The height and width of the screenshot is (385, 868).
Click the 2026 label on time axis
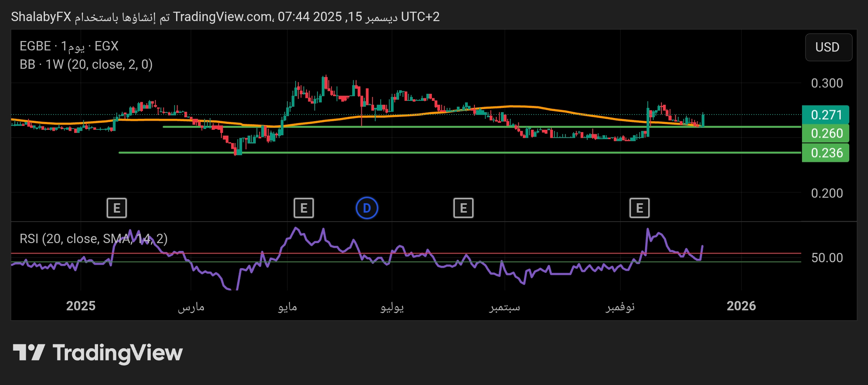741,306
